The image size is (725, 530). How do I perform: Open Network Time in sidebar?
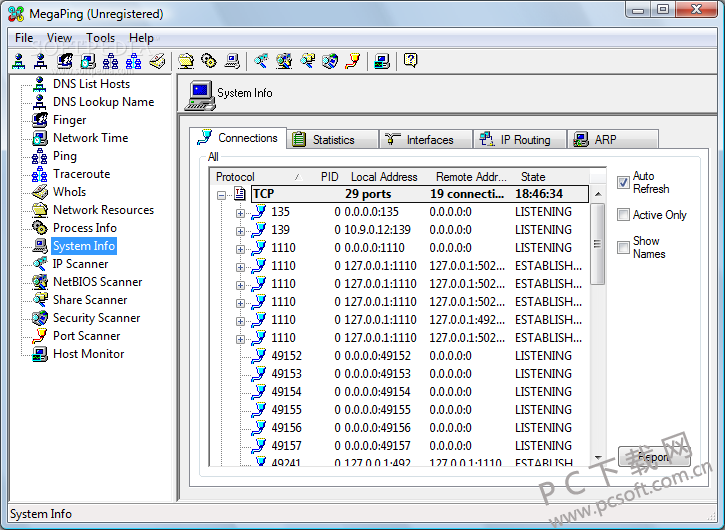90,138
